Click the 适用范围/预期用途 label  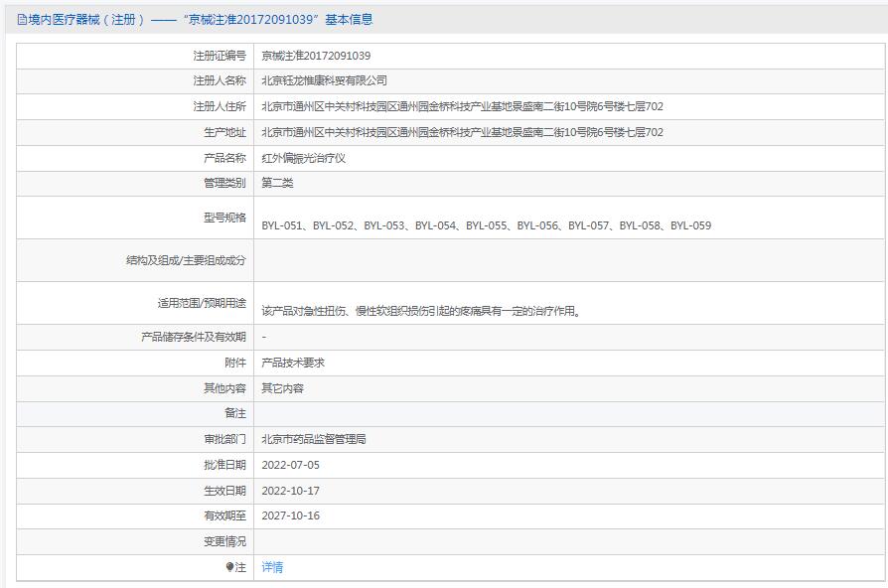[x=203, y=303]
